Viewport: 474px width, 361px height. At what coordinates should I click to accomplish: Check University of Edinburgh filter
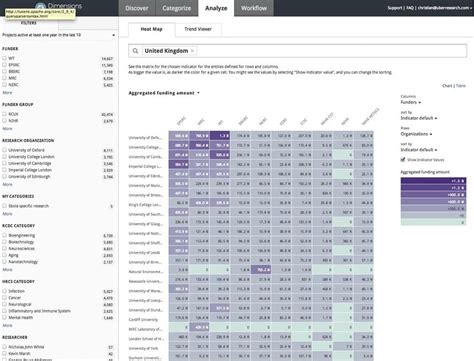[x=4, y=177]
